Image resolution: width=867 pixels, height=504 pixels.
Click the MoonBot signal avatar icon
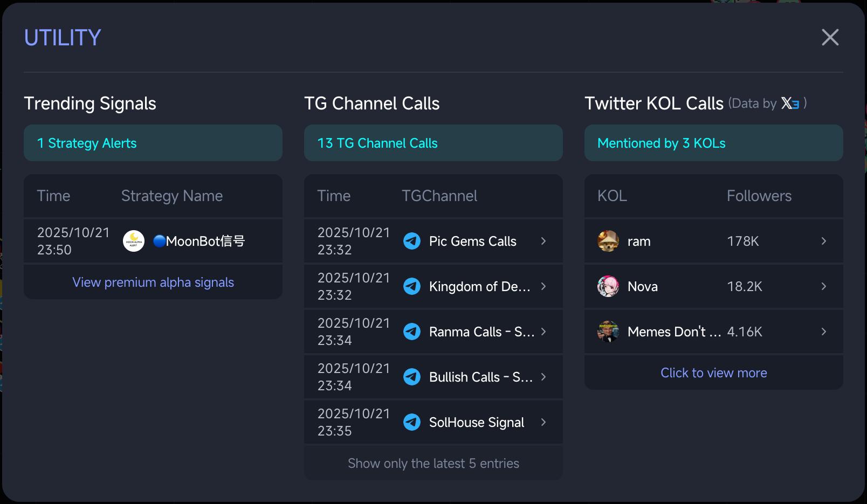pyautogui.click(x=134, y=241)
